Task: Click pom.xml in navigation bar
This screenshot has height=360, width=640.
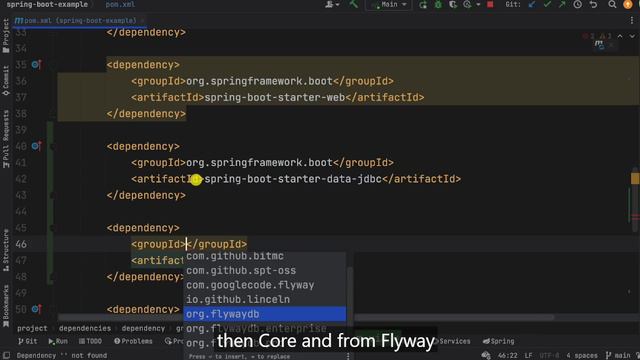Action: [x=120, y=4]
